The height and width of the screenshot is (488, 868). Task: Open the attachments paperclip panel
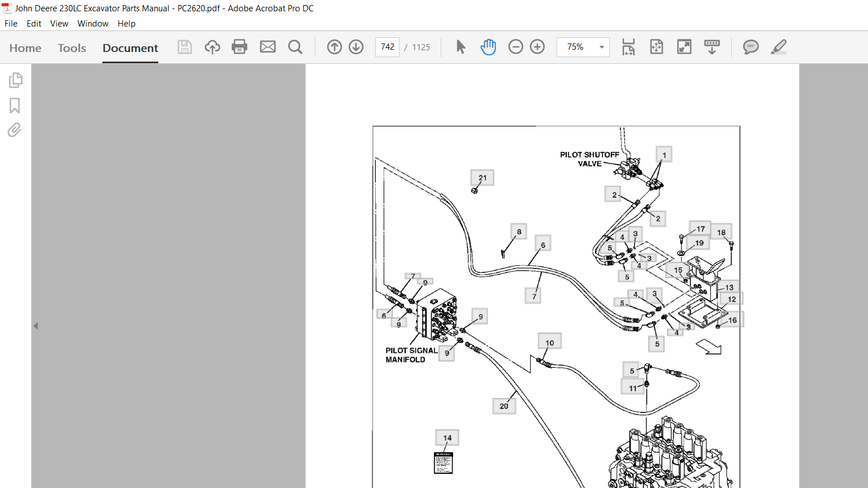(15, 130)
